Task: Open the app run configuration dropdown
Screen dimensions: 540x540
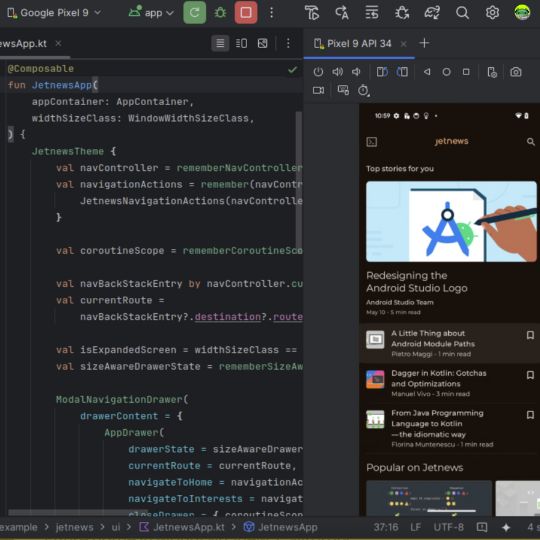Action: click(x=151, y=13)
